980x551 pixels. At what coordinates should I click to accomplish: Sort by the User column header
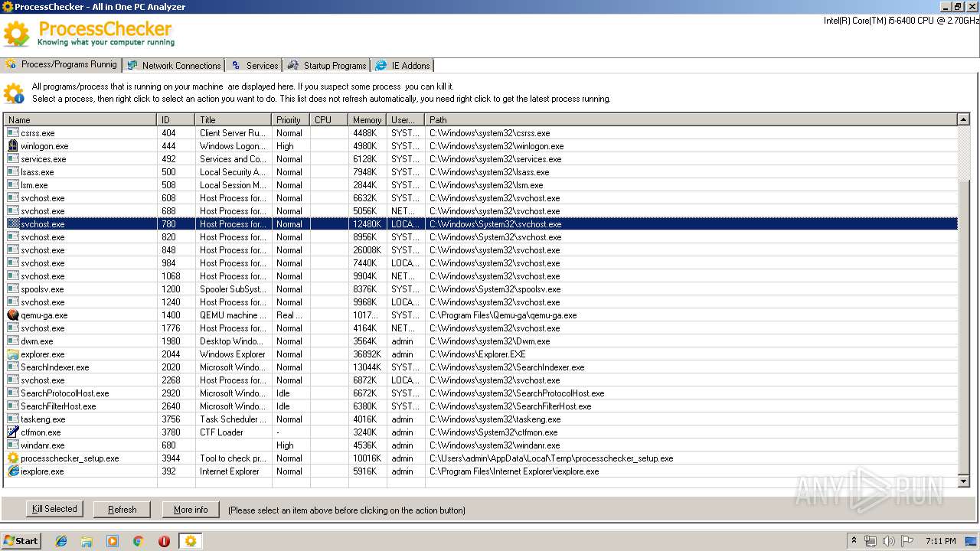pos(406,119)
